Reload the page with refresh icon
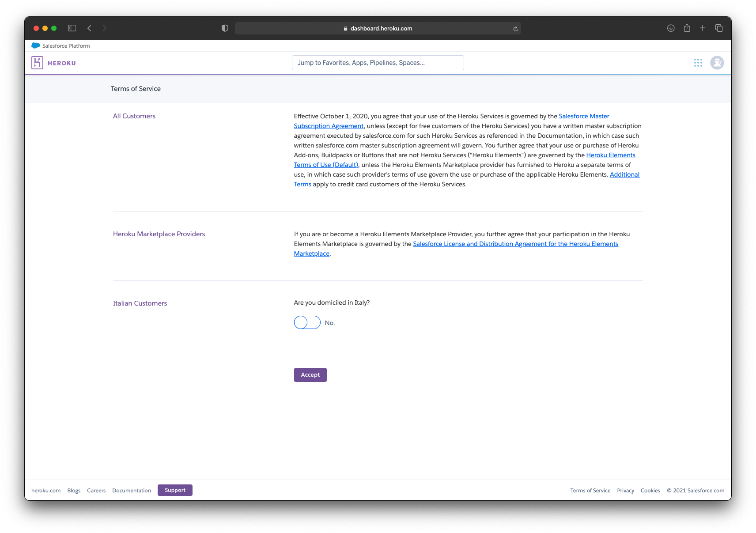 point(515,29)
